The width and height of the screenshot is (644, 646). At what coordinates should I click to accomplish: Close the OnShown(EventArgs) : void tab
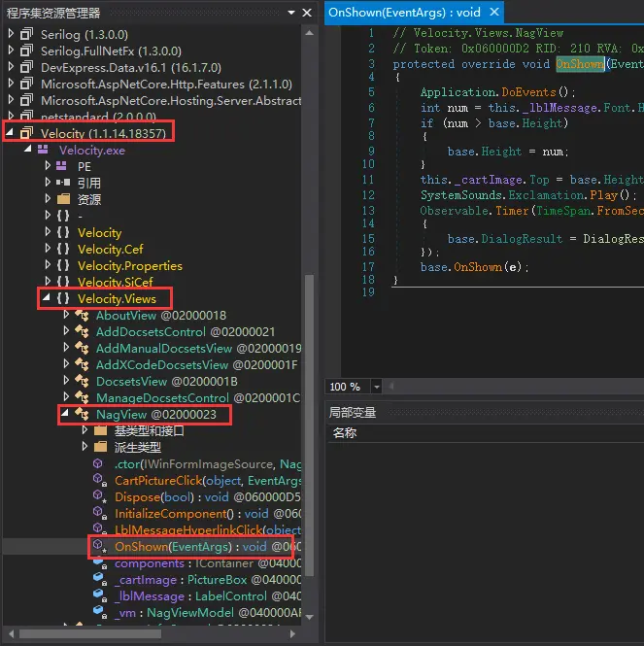493,13
